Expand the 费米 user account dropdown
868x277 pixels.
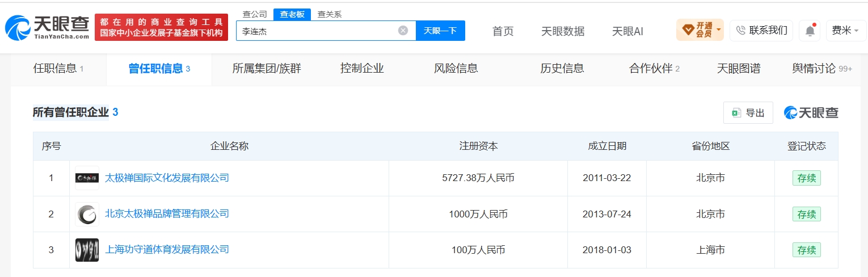click(846, 31)
